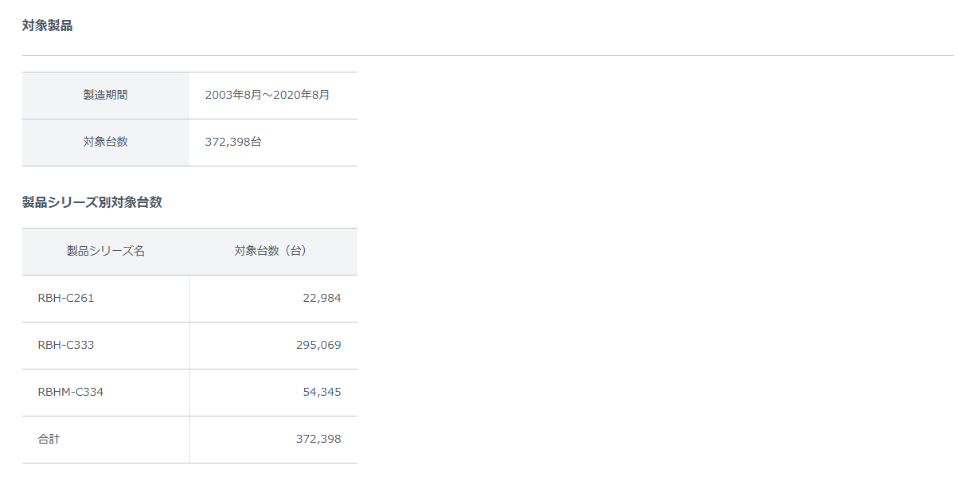Select the RBH-C333 series row label
This screenshot has width=980, height=485.
click(x=65, y=345)
